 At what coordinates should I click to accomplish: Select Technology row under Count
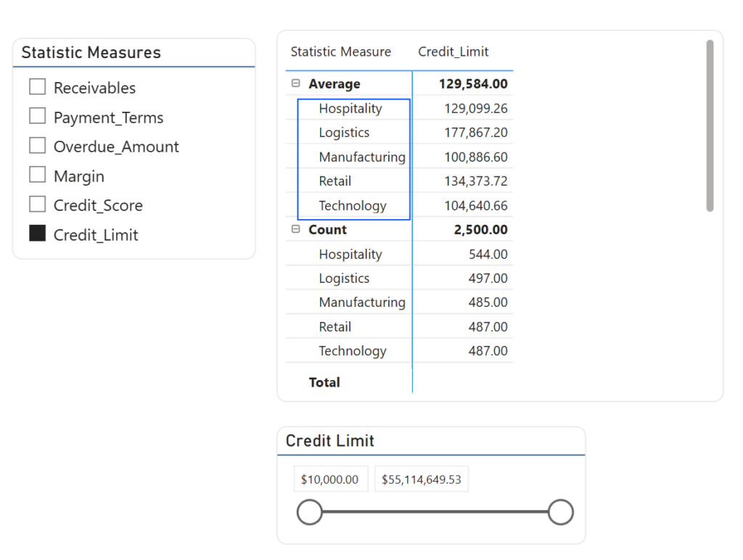pyautogui.click(x=353, y=351)
